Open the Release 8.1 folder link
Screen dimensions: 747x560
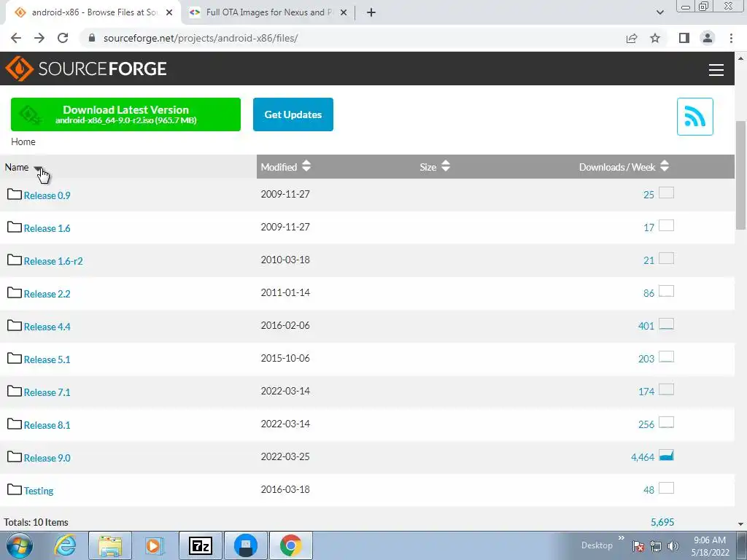47,425
